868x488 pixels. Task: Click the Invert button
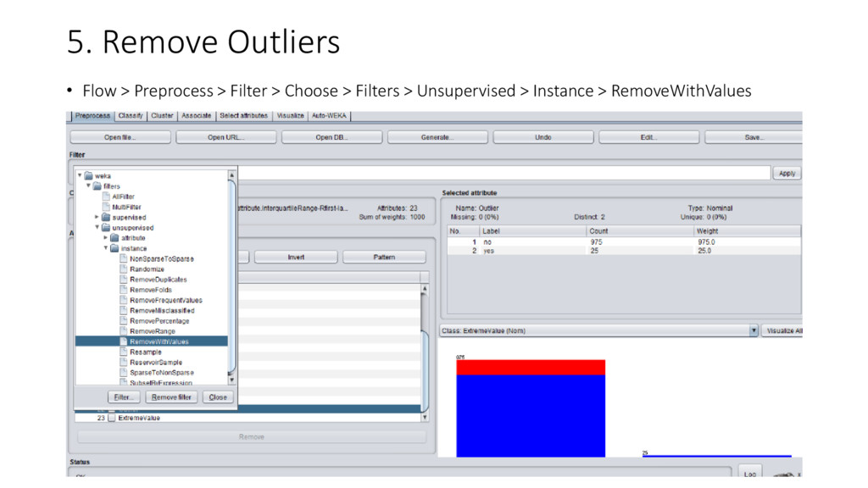pyautogui.click(x=296, y=258)
